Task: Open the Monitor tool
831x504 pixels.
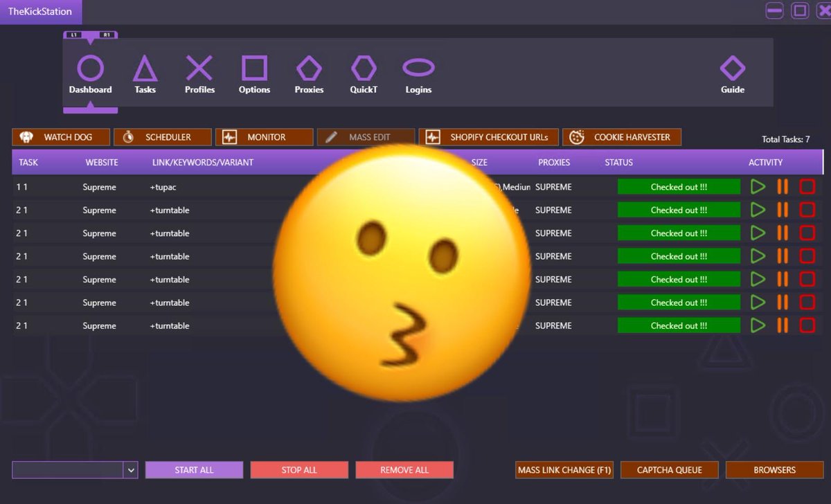Action: (x=264, y=137)
